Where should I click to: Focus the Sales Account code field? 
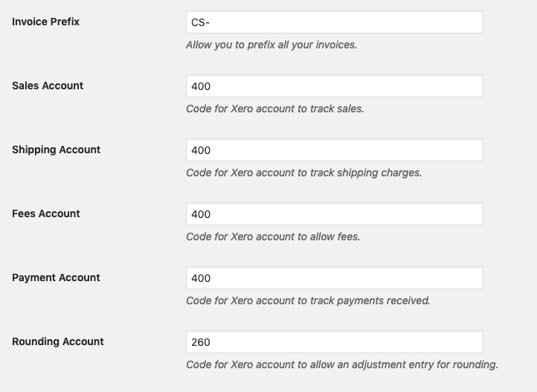click(334, 86)
